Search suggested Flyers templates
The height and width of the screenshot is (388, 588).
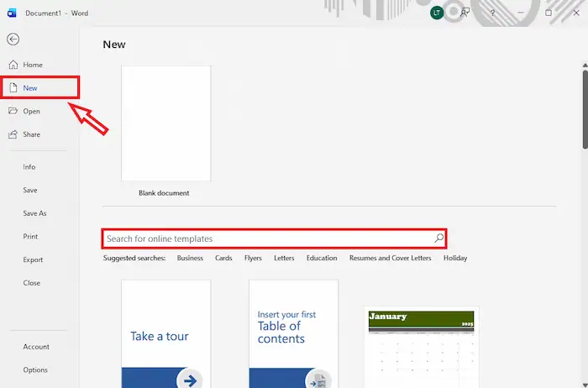click(x=253, y=258)
